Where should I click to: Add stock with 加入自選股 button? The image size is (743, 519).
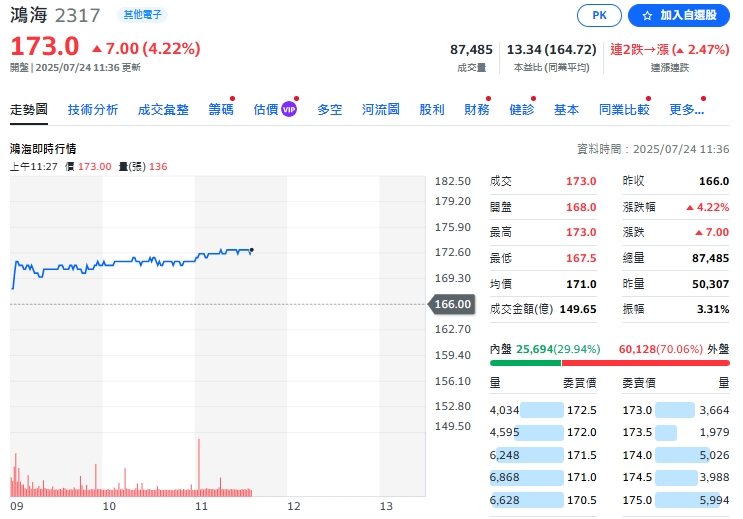pyautogui.click(x=679, y=15)
